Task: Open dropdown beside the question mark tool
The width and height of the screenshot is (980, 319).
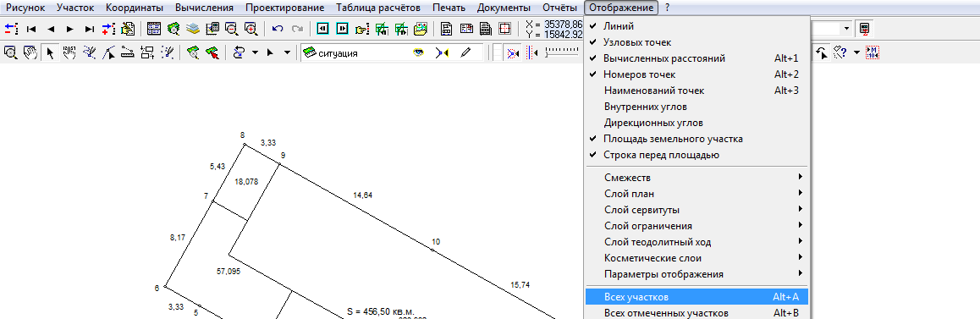Action: (x=857, y=53)
